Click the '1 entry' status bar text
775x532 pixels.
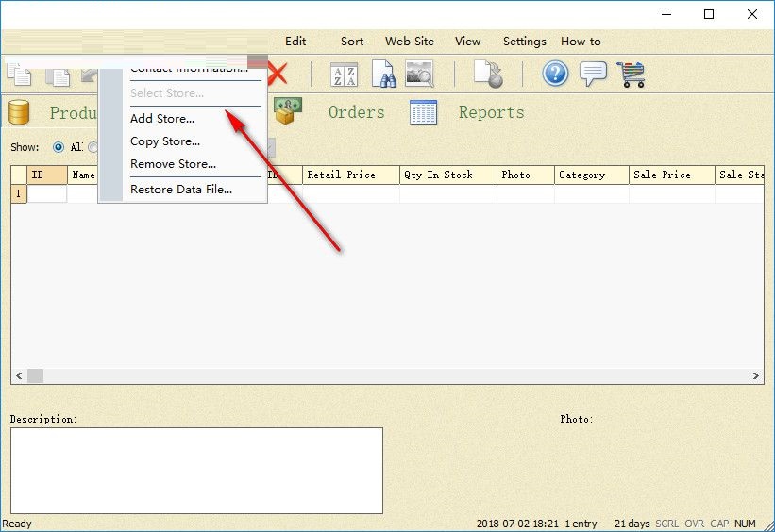pyautogui.click(x=581, y=524)
